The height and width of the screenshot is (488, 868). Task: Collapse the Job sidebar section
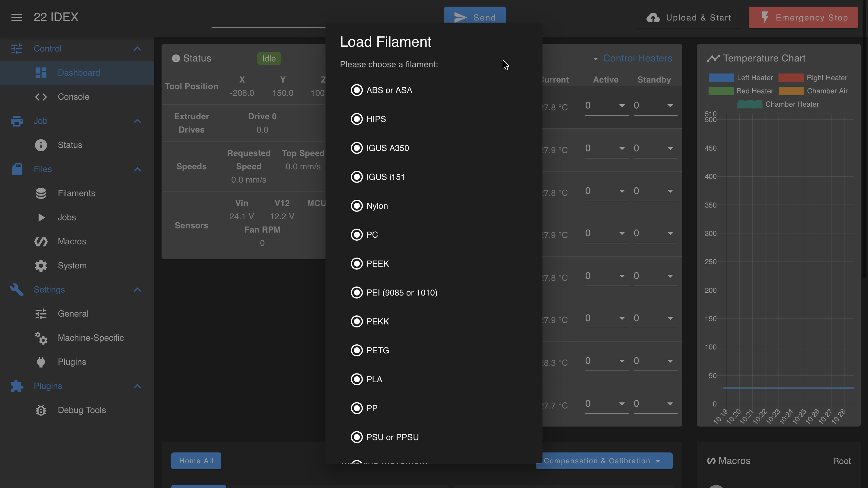137,121
